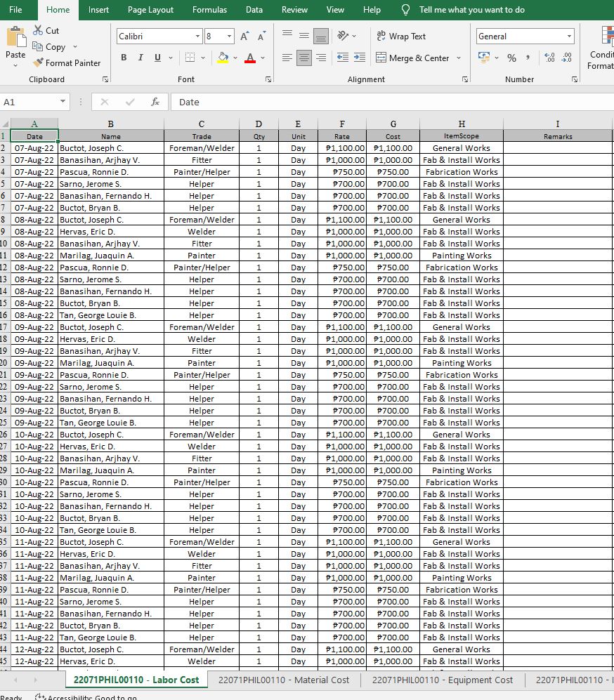The height and width of the screenshot is (700, 614).
Task: Open the Paste options arrow
Action: tap(15, 65)
